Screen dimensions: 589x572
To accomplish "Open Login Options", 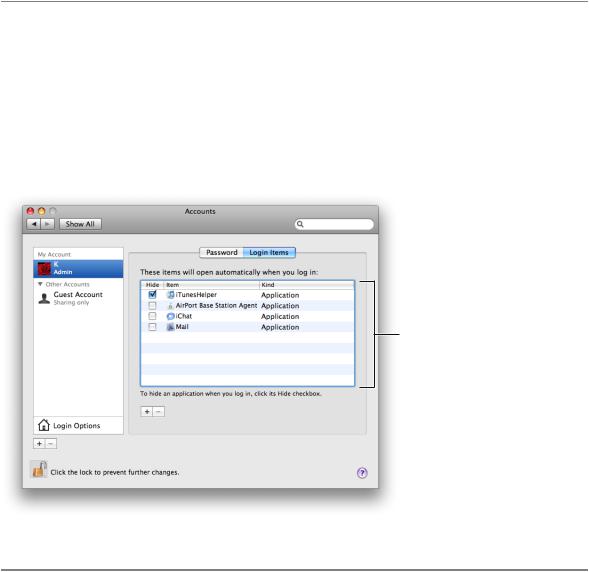I will pos(78,426).
